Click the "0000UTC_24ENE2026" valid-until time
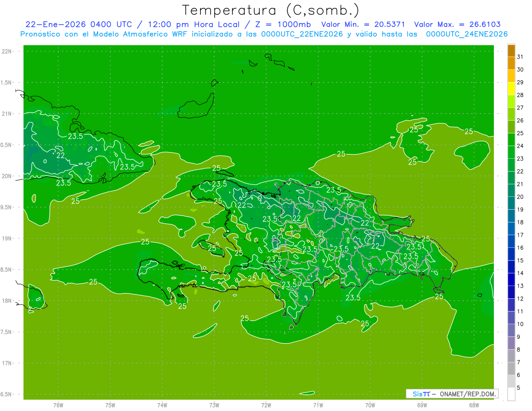 coord(466,34)
